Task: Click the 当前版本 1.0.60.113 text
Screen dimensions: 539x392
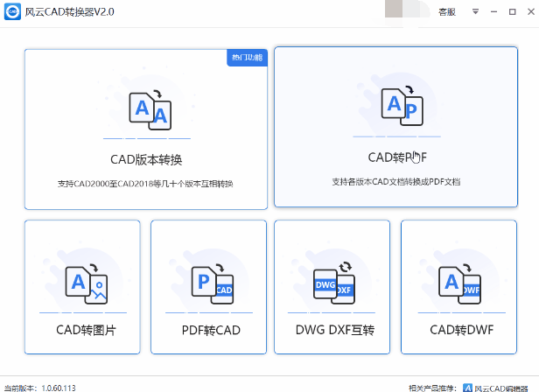Action: [40, 388]
